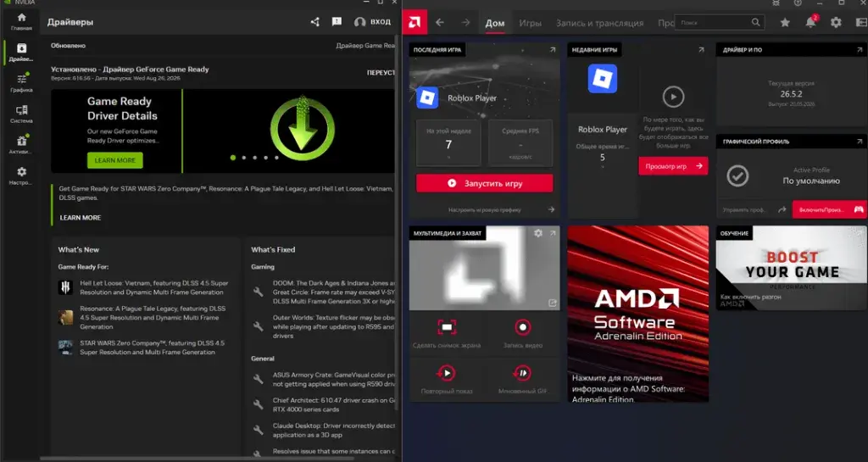Switch to the Игры tab in AMD
The height and width of the screenshot is (462, 868).
[530, 23]
